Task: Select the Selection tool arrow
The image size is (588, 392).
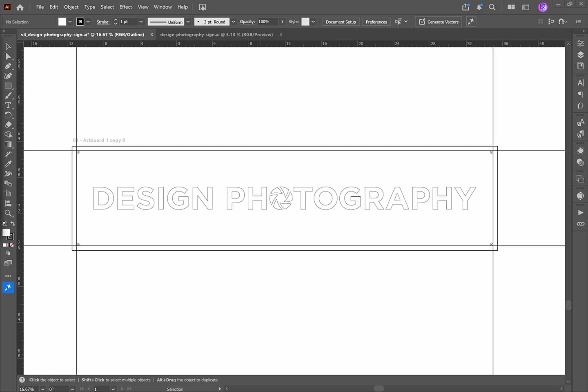Action: [8, 47]
